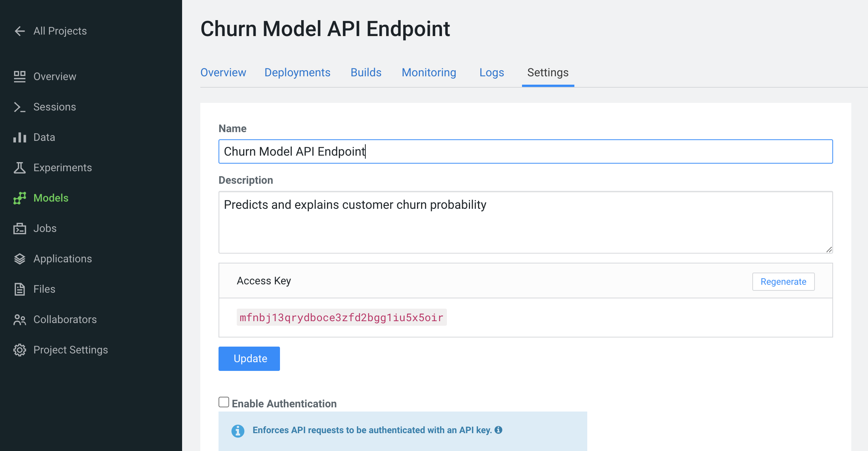Click the back arrow next to All Projects
This screenshot has width=868, height=451.
(x=20, y=31)
